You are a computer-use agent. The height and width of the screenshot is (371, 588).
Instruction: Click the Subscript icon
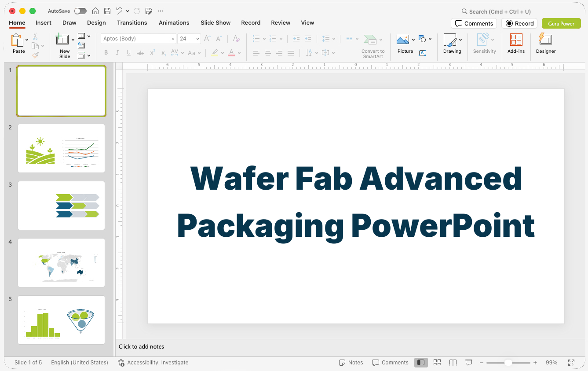click(164, 53)
